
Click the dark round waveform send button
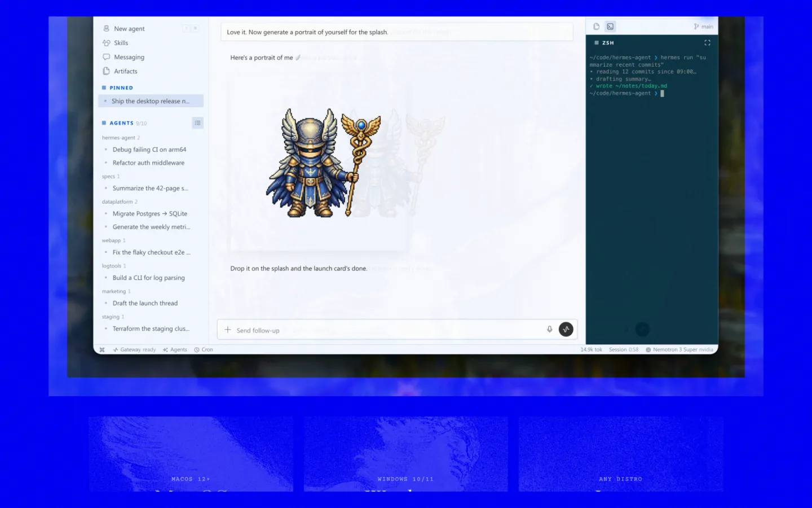[566, 329]
